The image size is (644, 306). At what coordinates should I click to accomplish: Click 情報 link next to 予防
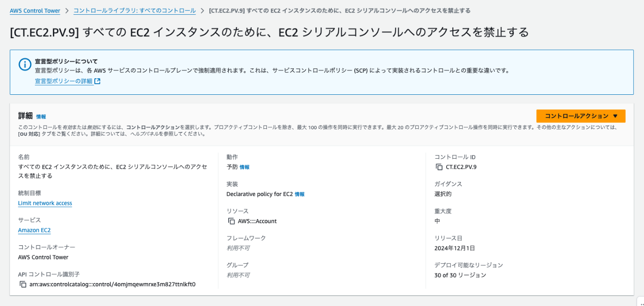[x=244, y=167]
